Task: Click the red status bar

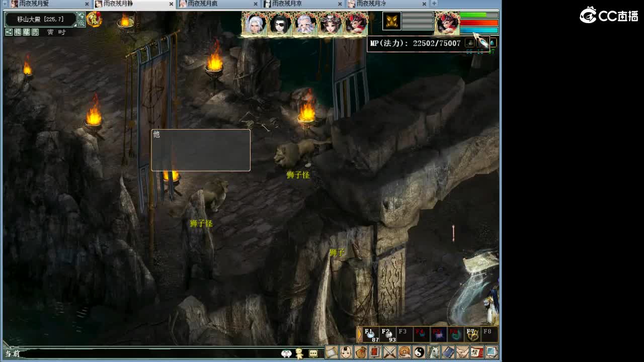Action: click(478, 23)
